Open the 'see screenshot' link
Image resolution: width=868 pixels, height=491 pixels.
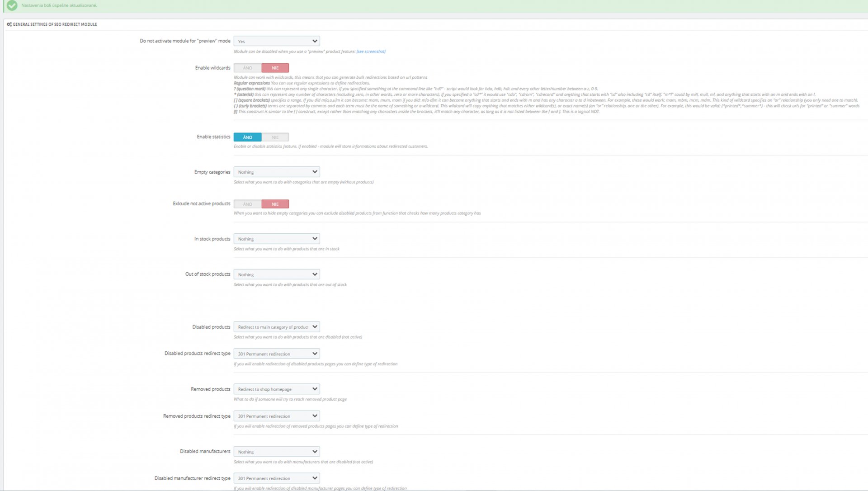(371, 52)
